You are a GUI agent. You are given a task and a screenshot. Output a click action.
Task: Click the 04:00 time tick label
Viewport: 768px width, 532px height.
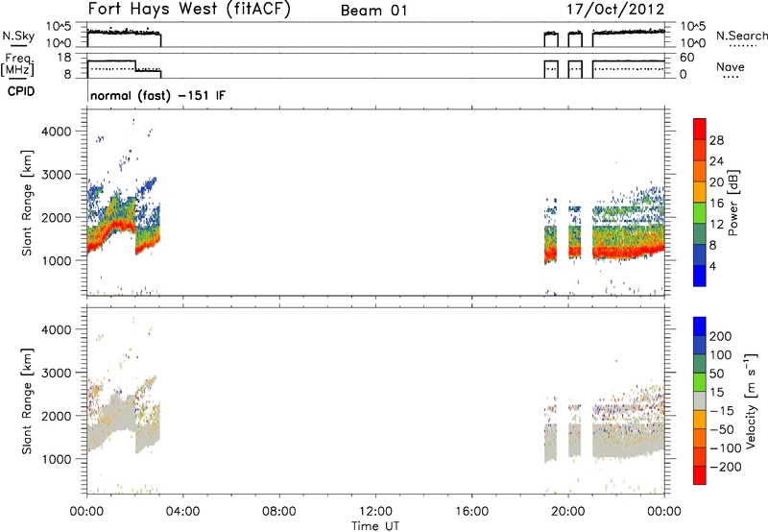182,512
